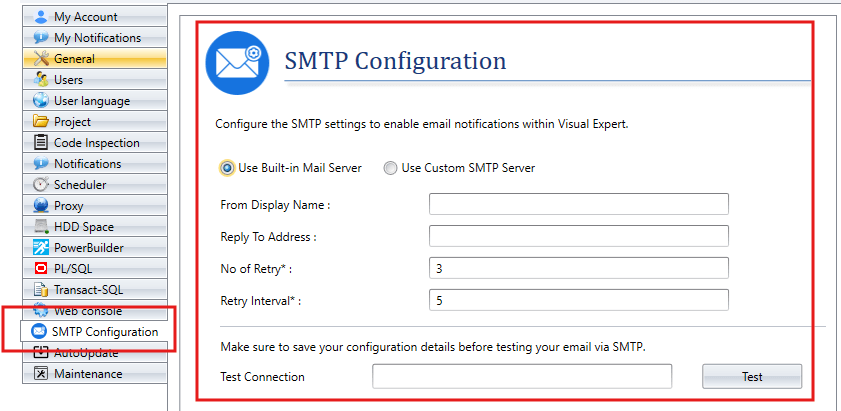Image resolution: width=841 pixels, height=411 pixels.
Task: Open the Transact-SQL settings section
Action: point(95,290)
